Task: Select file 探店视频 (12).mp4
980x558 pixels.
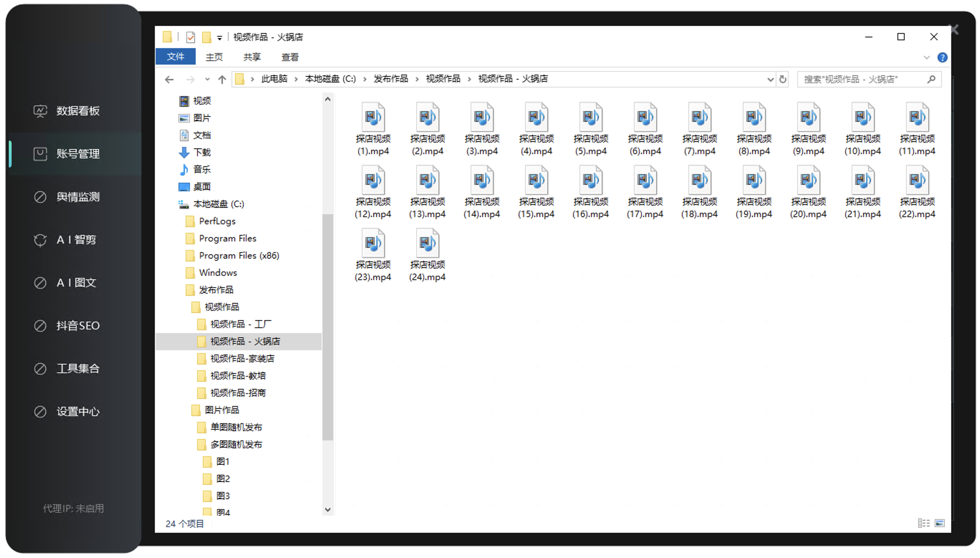Action: [x=373, y=192]
